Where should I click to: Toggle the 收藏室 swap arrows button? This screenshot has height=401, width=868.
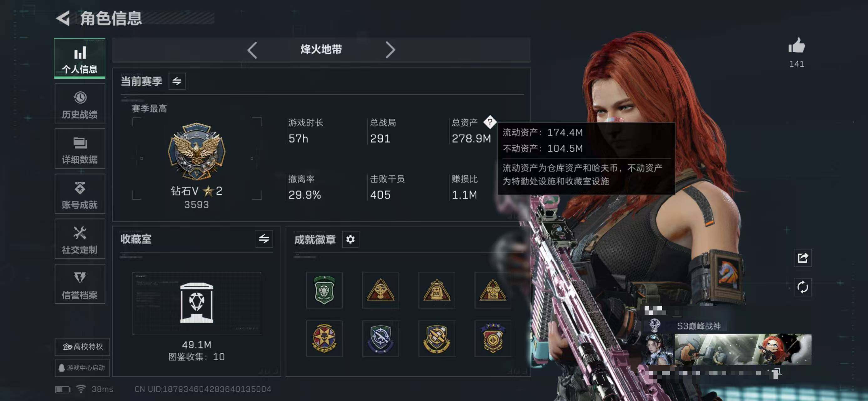[264, 239]
